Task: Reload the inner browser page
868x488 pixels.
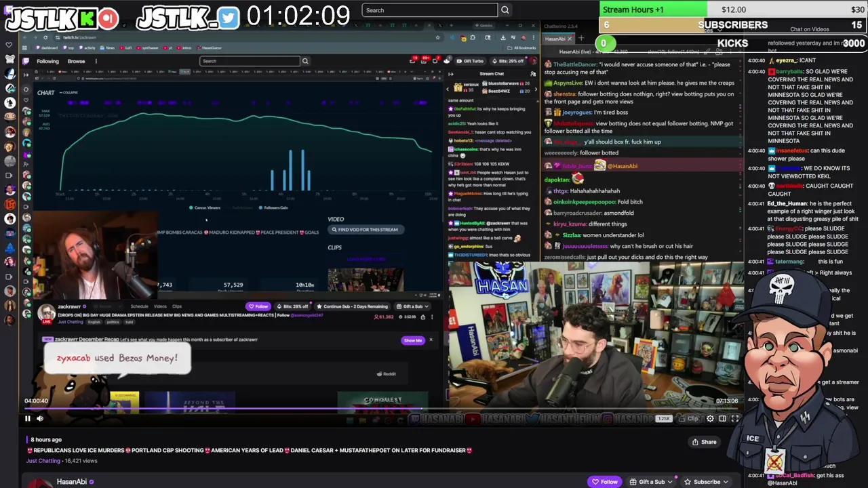Action: (x=45, y=37)
